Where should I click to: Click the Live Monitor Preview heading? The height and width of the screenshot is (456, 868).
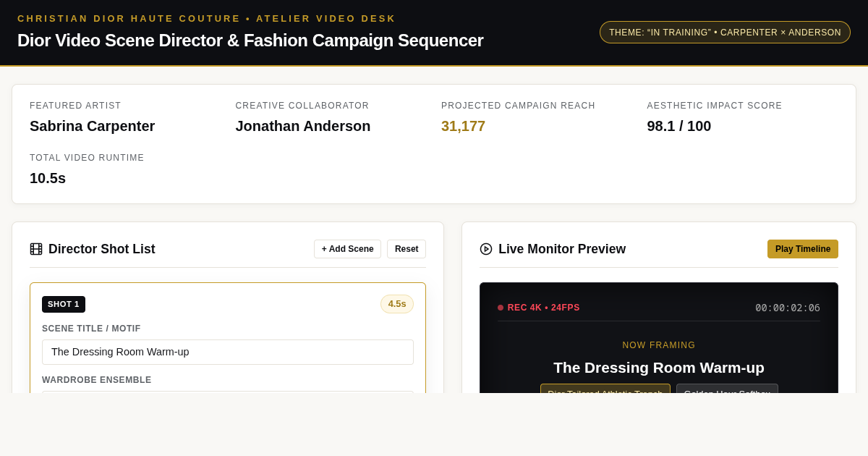562,249
